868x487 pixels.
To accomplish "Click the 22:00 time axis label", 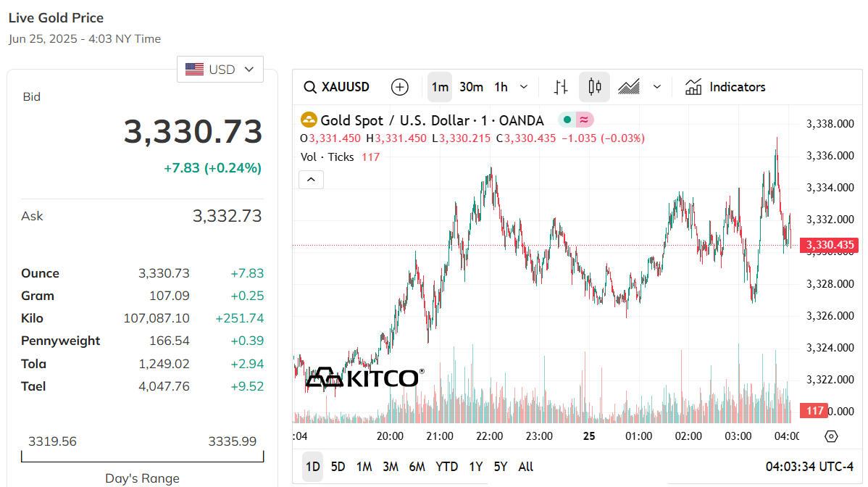I will pyautogui.click(x=489, y=436).
